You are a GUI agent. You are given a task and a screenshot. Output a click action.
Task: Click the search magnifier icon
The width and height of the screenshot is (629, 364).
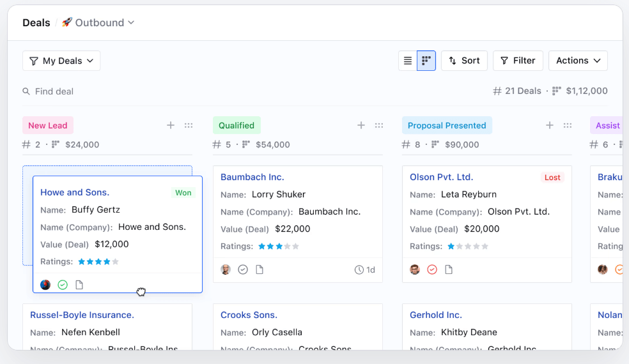26,91
